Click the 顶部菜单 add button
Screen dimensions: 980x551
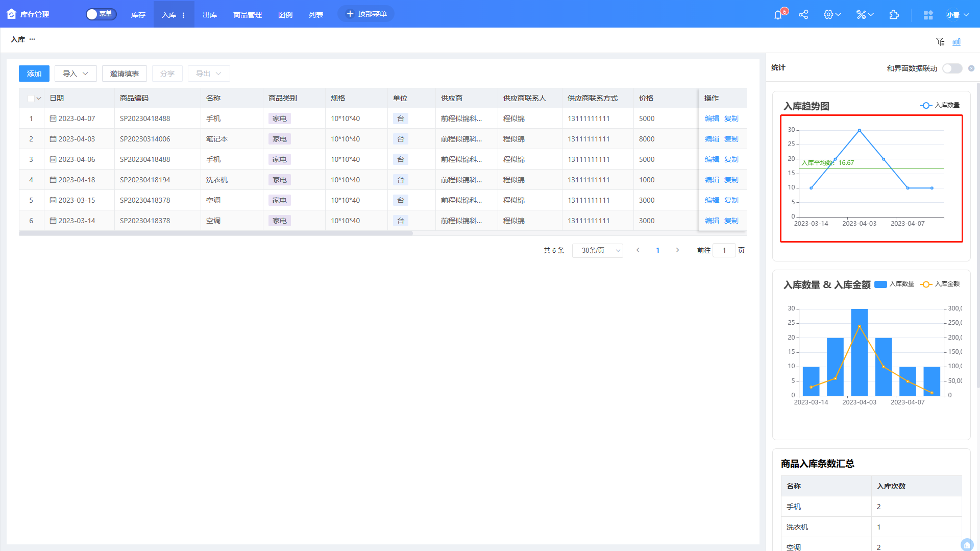pos(366,14)
